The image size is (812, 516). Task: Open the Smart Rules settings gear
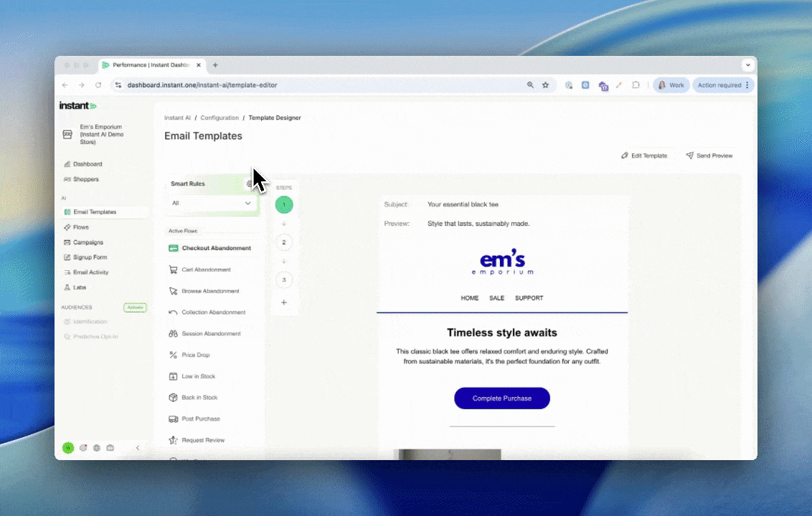pos(250,183)
